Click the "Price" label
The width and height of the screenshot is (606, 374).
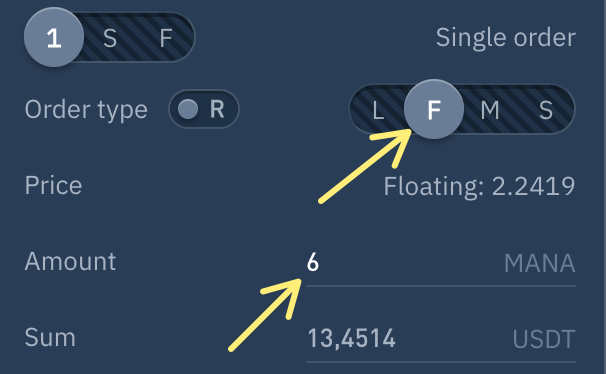point(53,185)
